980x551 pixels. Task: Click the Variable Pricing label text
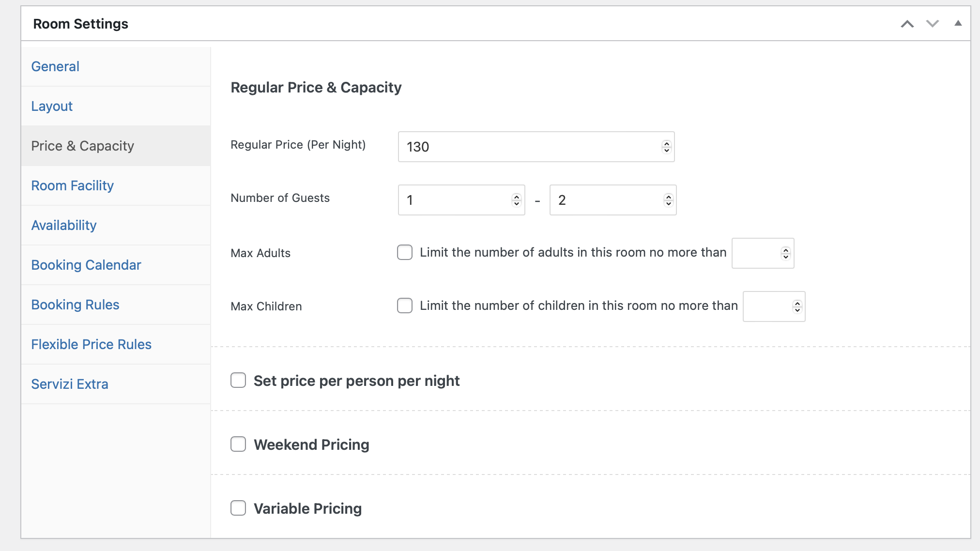[x=308, y=508]
